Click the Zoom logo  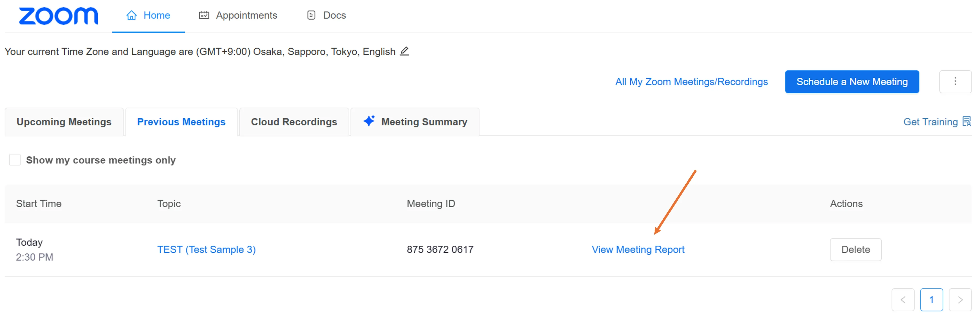click(58, 16)
